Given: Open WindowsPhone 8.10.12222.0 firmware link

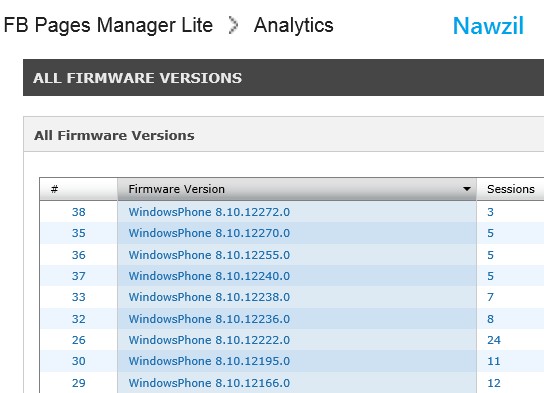Looking at the screenshot, I should click(x=209, y=340).
